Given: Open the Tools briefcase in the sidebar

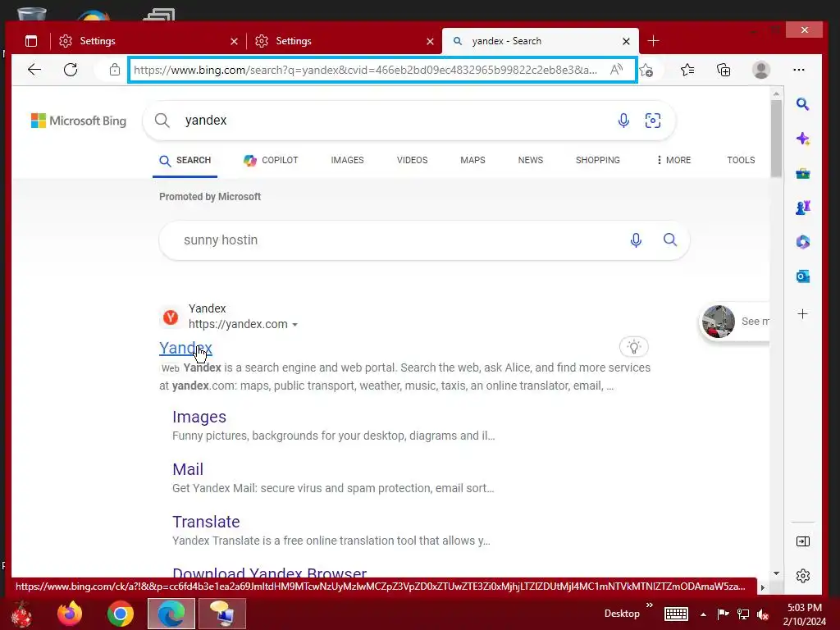Looking at the screenshot, I should tap(802, 173).
